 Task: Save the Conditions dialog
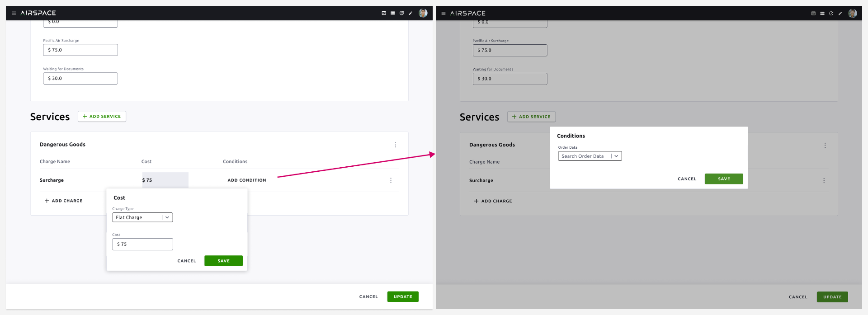coord(724,179)
